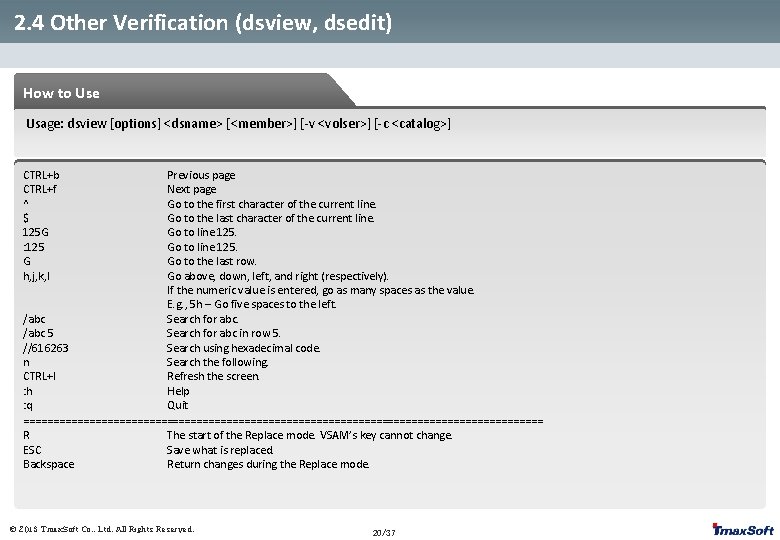
Task: Select the slide title '2.4 Other Verification'
Action: (x=203, y=22)
